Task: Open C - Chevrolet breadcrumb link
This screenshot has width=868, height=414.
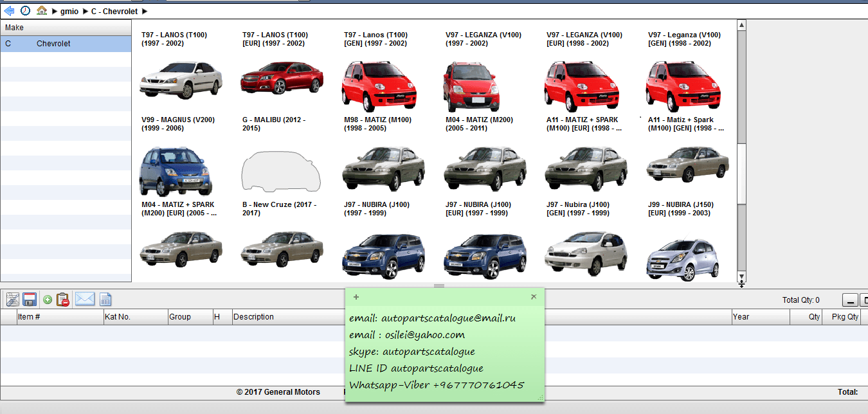Action: (114, 11)
